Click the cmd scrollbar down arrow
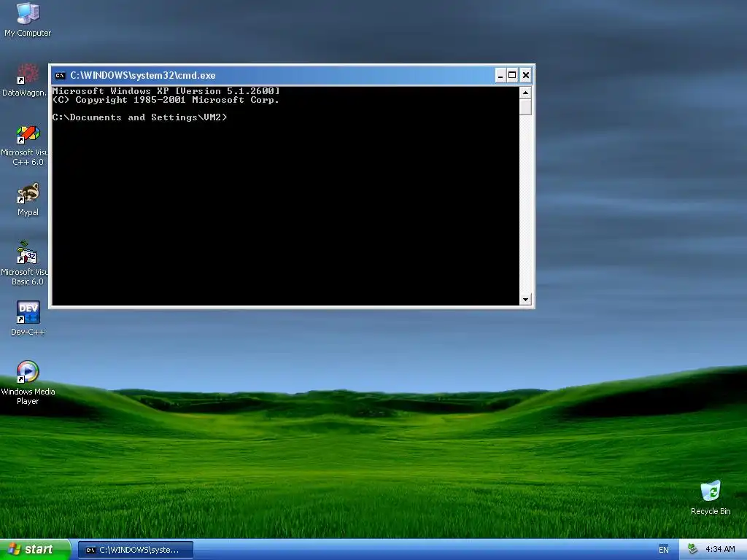The width and height of the screenshot is (747, 560). 525,300
